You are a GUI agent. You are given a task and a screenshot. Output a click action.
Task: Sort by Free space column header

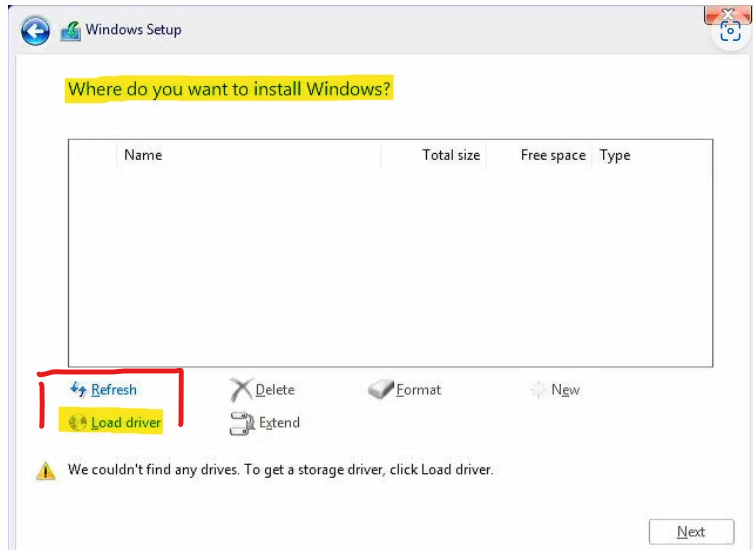pos(553,155)
